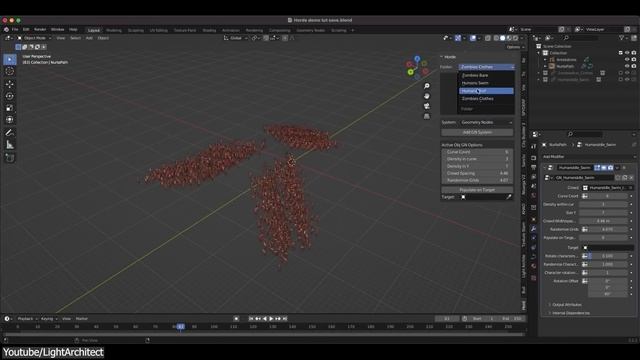This screenshot has width=640, height=360.
Task: Open the Render properties tab
Action: pyautogui.click(x=533, y=158)
